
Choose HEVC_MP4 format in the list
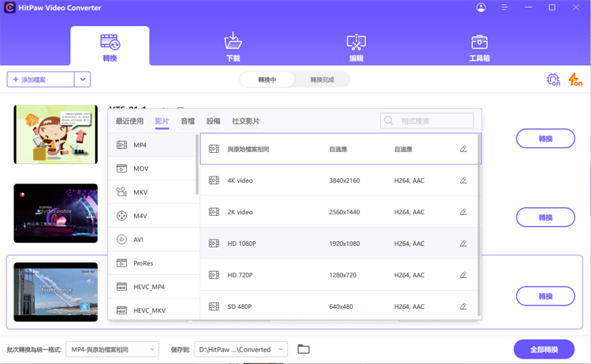tap(152, 287)
